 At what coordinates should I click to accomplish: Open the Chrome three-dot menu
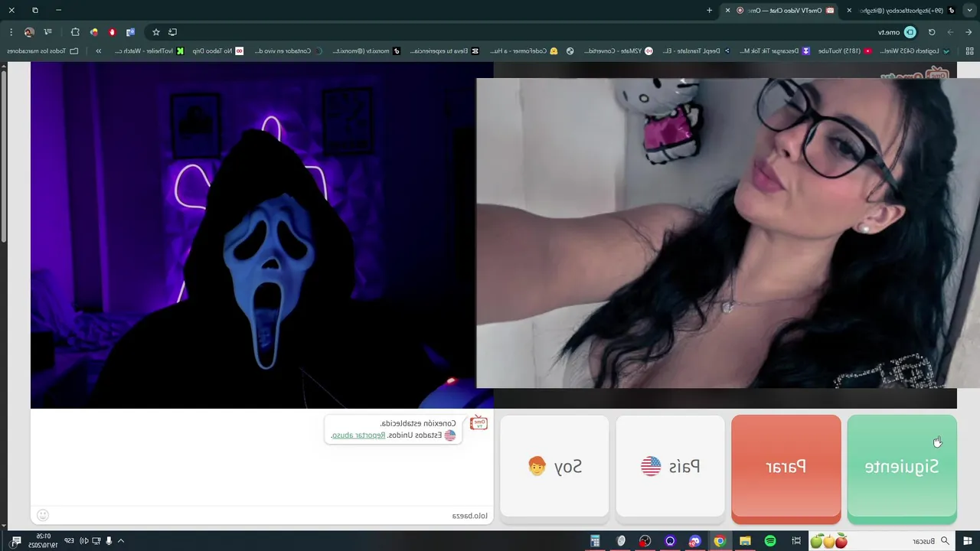click(11, 32)
